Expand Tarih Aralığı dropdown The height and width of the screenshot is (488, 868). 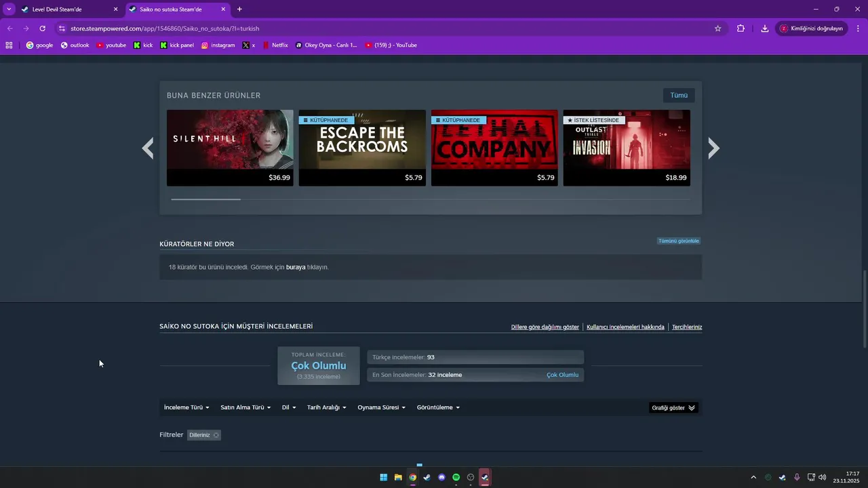pos(327,407)
